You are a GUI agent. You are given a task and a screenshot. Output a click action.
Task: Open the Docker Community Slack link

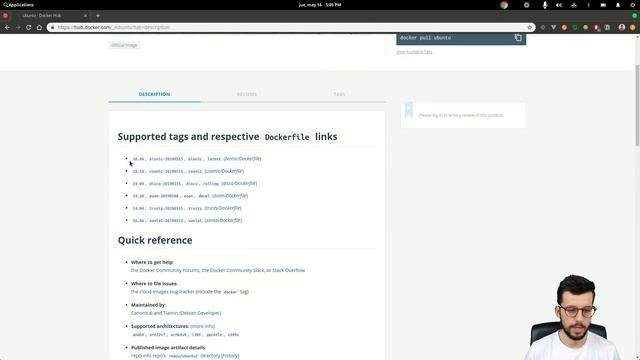233,270
